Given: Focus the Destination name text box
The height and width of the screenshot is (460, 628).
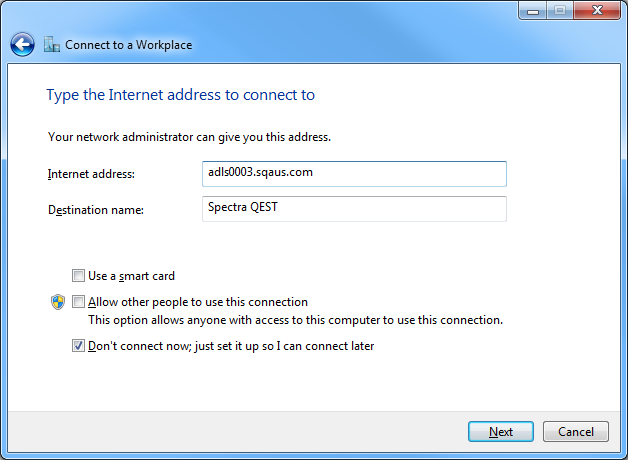Looking at the screenshot, I should [354, 208].
